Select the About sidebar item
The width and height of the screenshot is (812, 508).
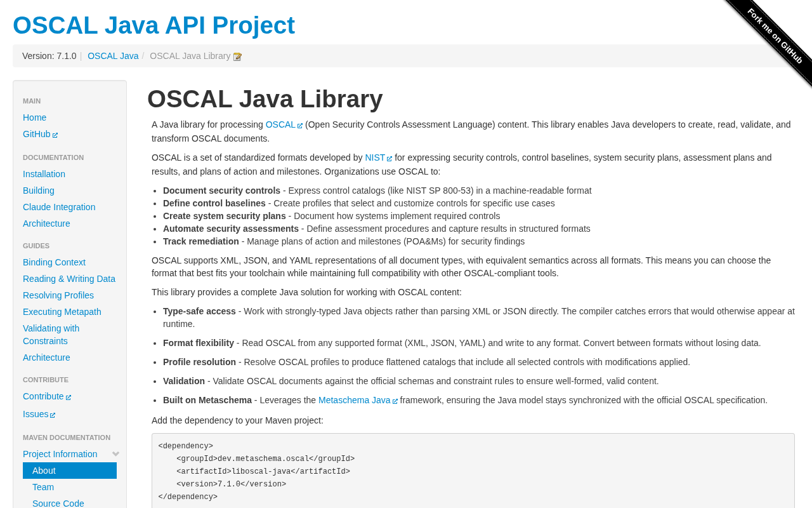44,471
